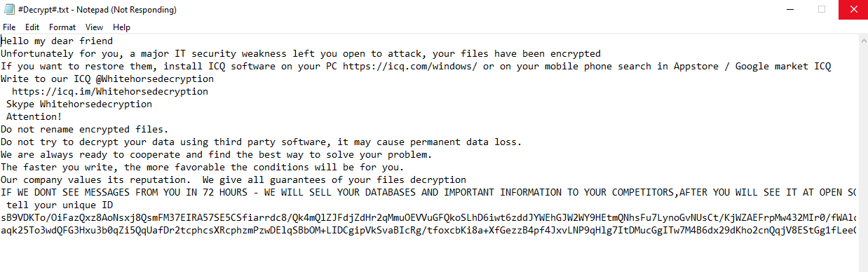Click the scrollbar up arrow
The image size is (868, 272).
point(862,41)
